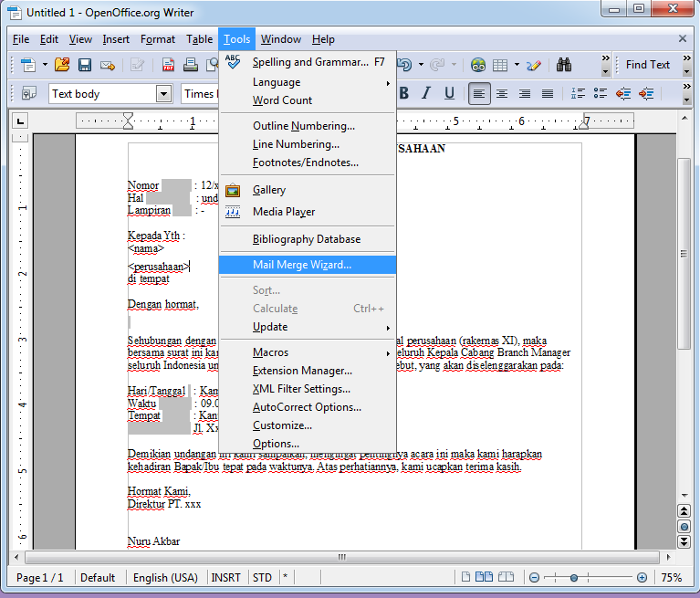Click English (USA) language in status bar
Image resolution: width=700 pixels, height=598 pixels.
coord(165,577)
